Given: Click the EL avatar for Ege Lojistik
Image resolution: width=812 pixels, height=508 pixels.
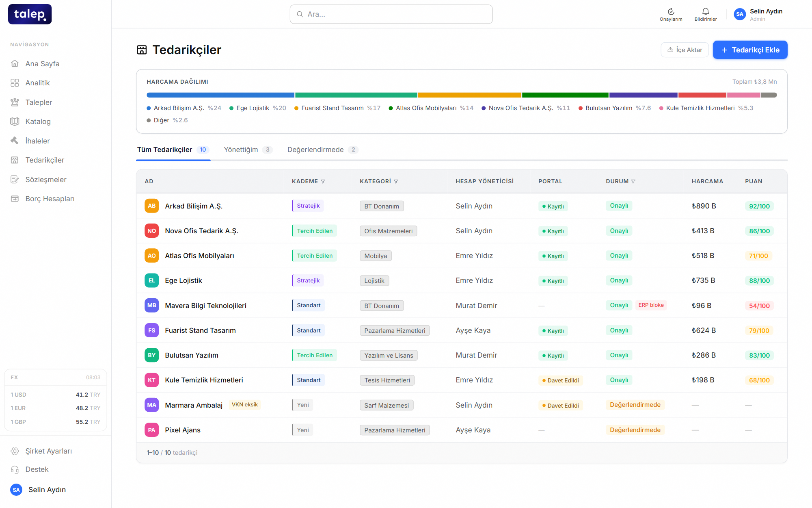Looking at the screenshot, I should [x=151, y=280].
